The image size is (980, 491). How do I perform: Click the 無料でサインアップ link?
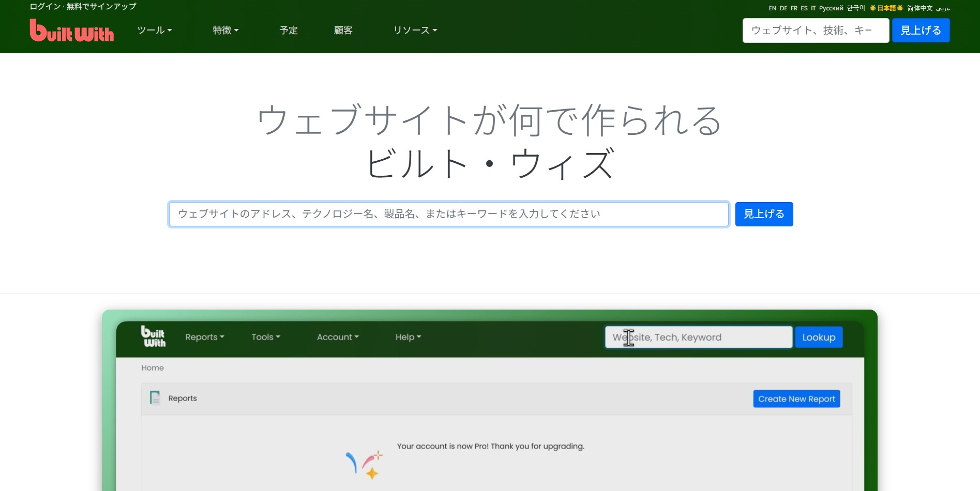(x=101, y=7)
